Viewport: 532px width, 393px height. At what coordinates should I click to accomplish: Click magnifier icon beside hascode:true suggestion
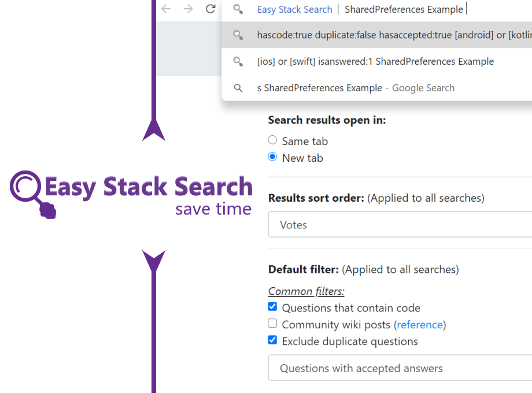(238, 35)
